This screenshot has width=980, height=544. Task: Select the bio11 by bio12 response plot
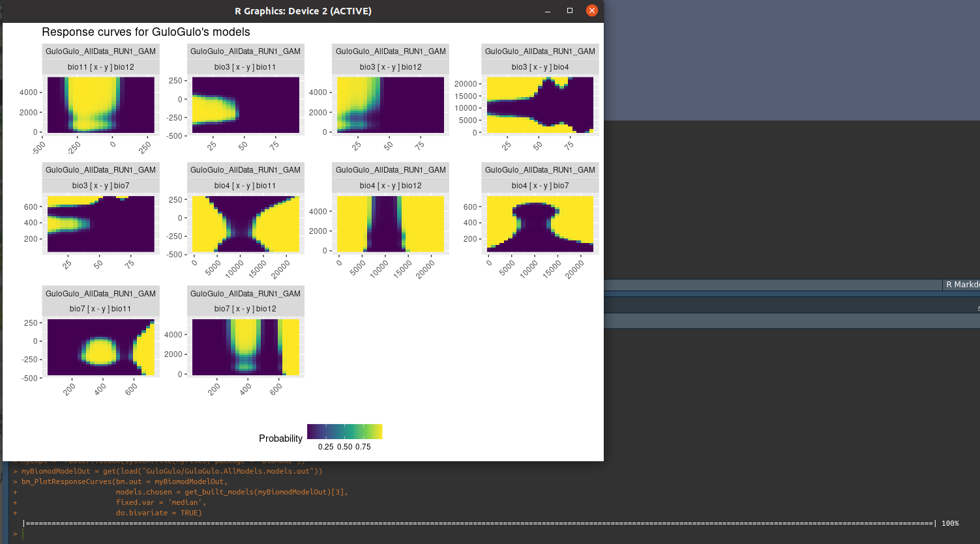pyautogui.click(x=100, y=104)
